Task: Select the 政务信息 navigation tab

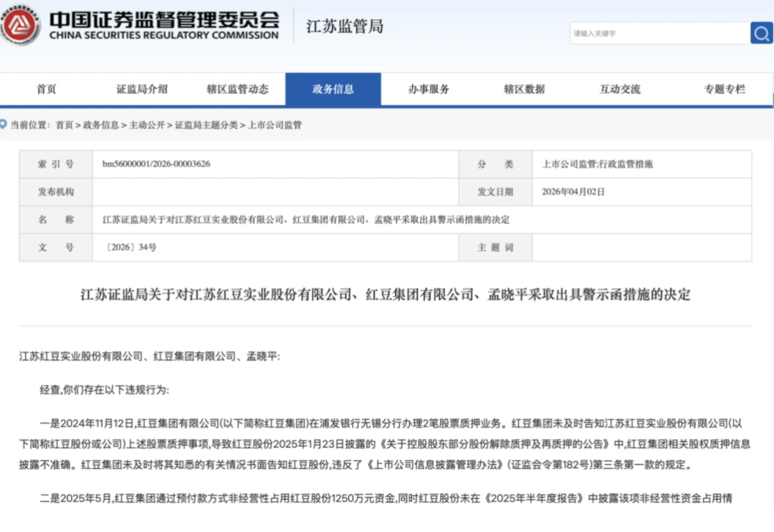Action: point(333,90)
